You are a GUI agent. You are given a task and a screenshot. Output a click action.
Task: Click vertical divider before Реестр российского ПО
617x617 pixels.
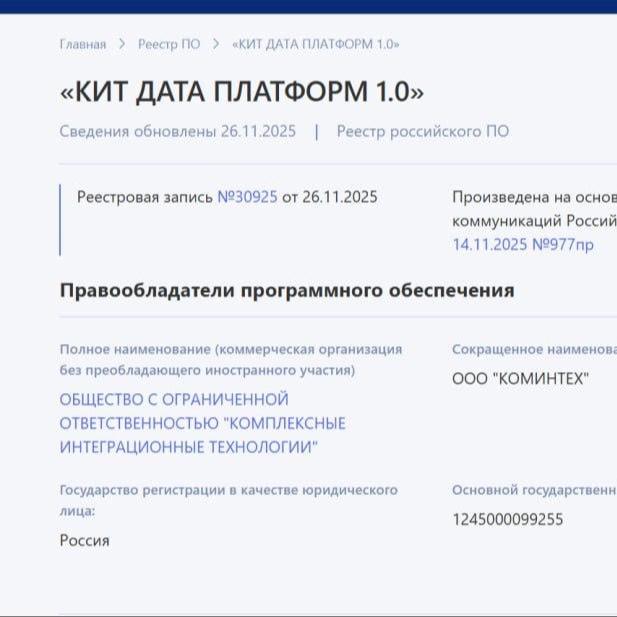click(316, 132)
